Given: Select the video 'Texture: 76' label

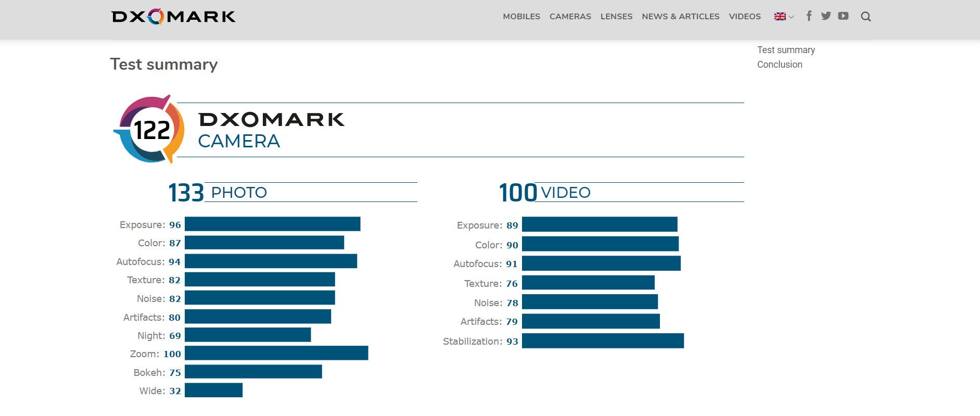Looking at the screenshot, I should [491, 284].
